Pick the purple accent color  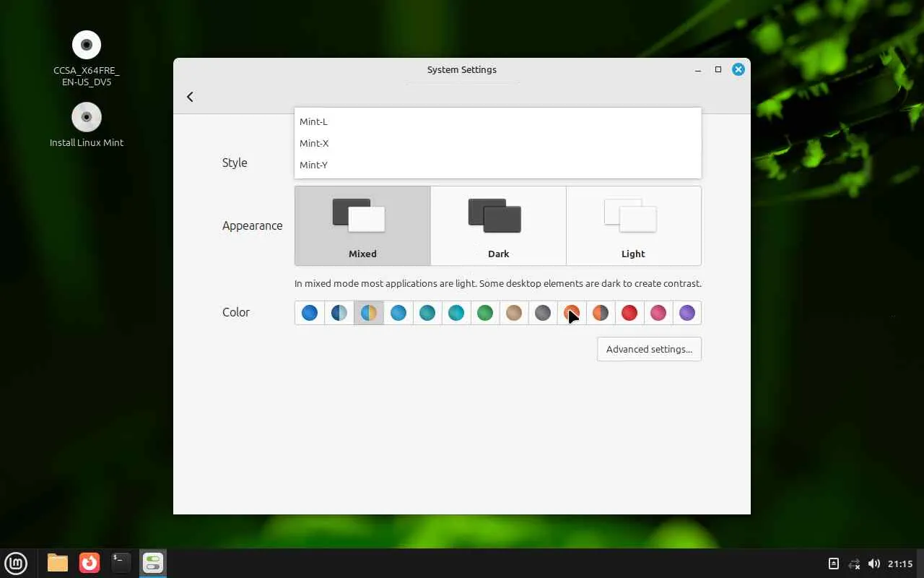(687, 313)
